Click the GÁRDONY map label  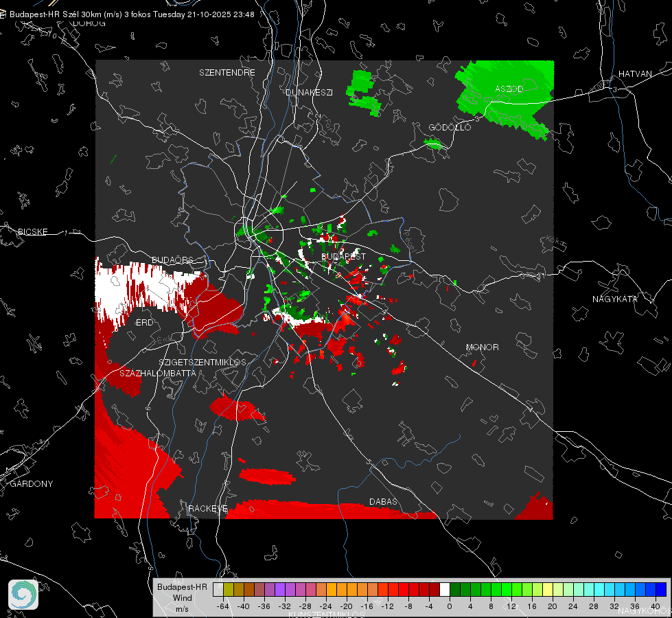pos(32,484)
